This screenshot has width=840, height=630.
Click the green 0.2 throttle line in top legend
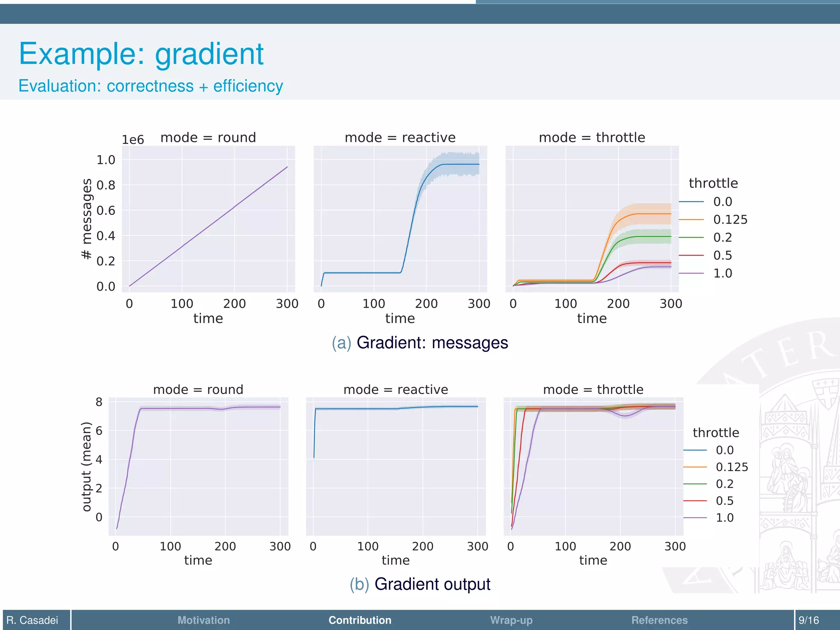[x=692, y=237]
